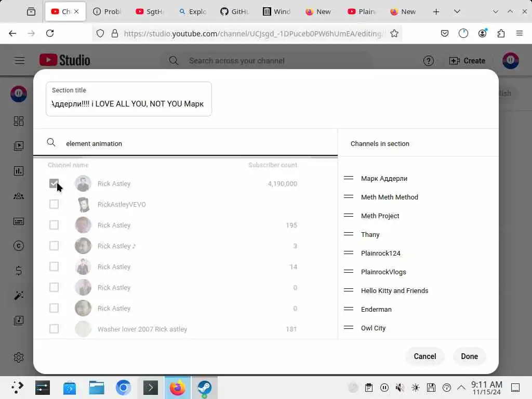Check the Rick Astley 3 subscribers checkbox
The width and height of the screenshot is (532, 399).
(x=54, y=246)
